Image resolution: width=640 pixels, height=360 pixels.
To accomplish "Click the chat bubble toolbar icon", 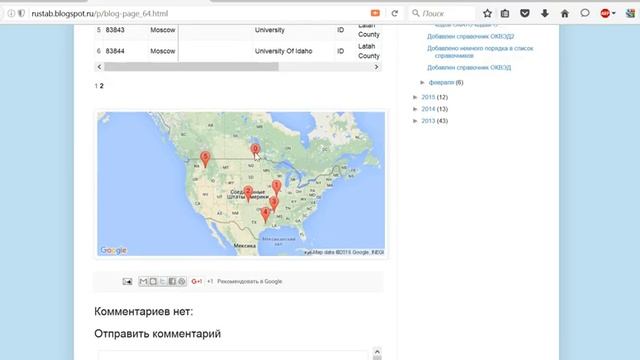I will click(x=585, y=13).
